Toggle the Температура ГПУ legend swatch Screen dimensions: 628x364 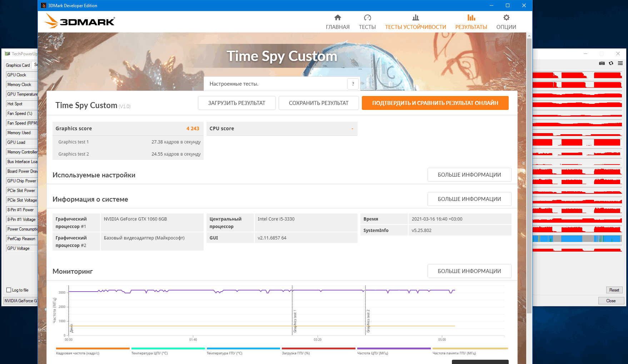pos(243,348)
